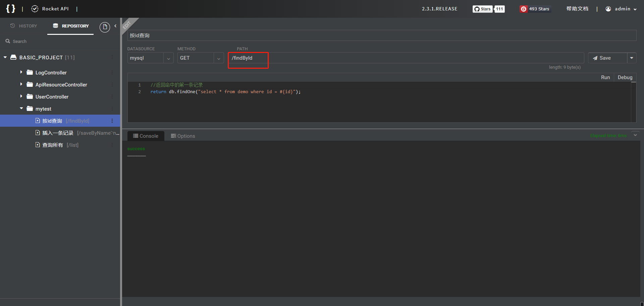Expand the LogController folder arrow

pyautogui.click(x=21, y=72)
